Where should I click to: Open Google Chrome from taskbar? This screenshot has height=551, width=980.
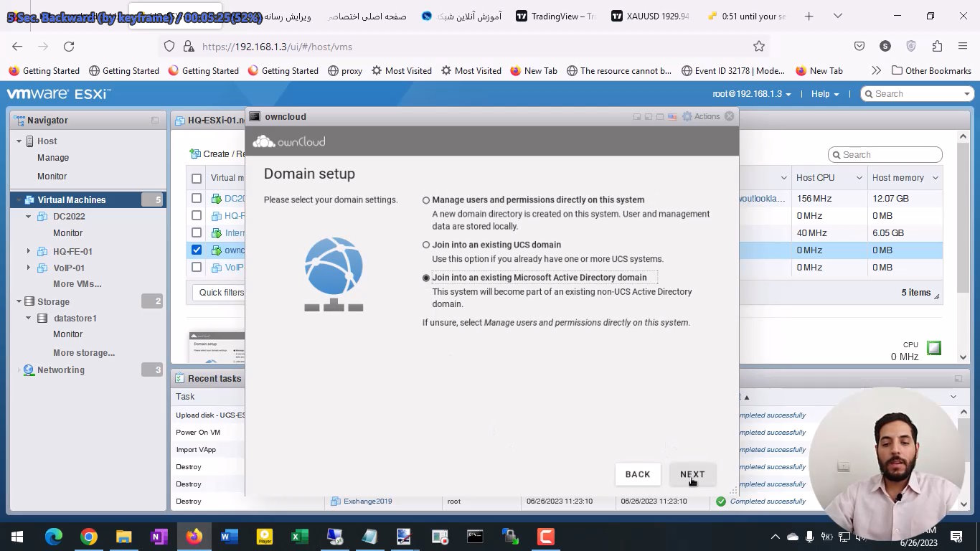point(89,537)
